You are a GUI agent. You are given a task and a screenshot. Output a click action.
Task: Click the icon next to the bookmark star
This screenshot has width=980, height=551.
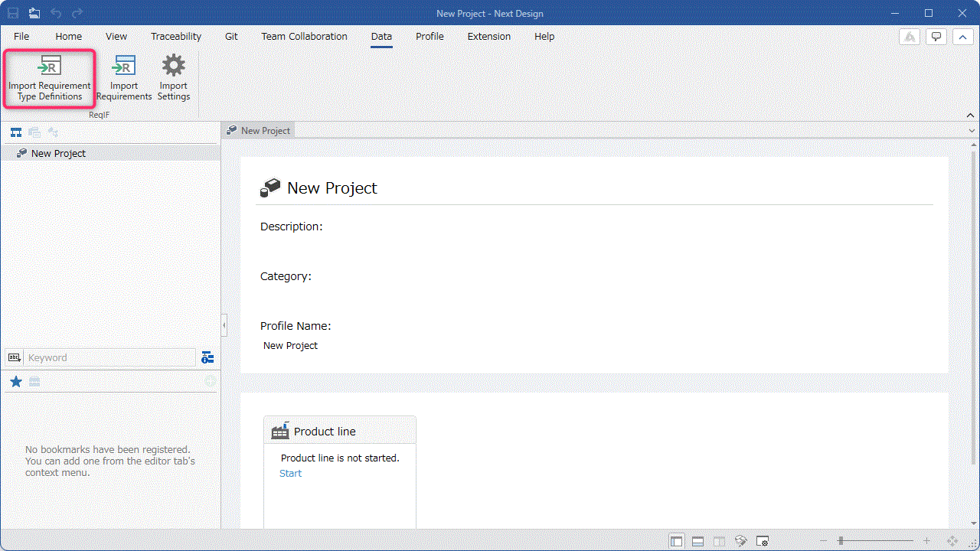(34, 382)
